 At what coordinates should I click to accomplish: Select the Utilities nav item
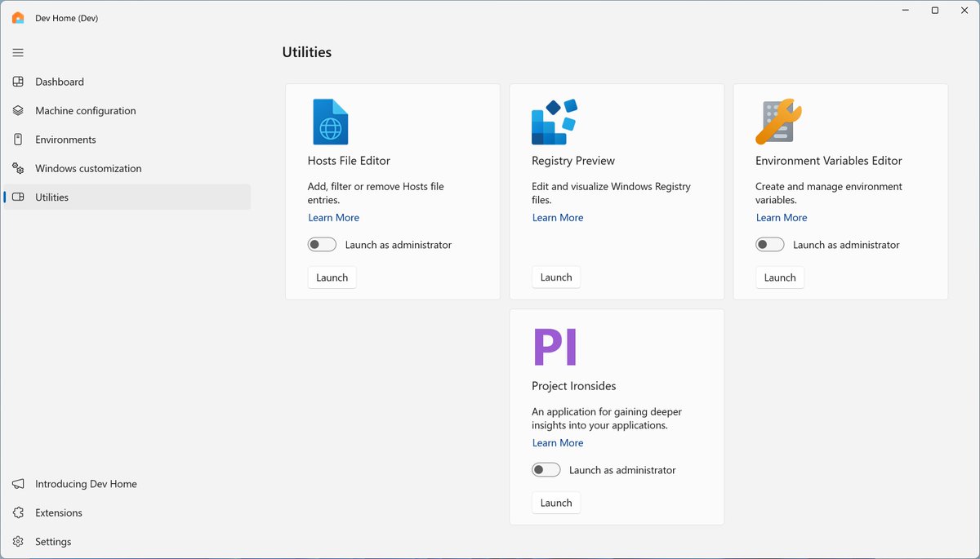(127, 197)
